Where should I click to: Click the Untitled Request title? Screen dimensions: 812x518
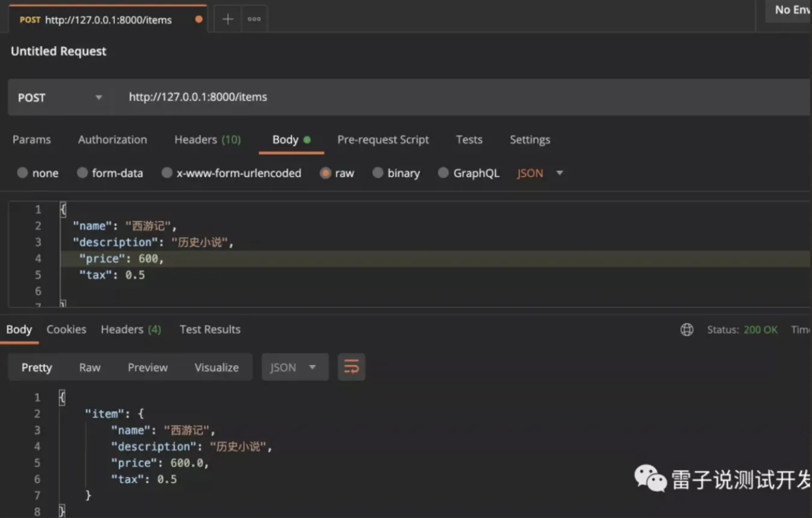pyautogui.click(x=58, y=51)
